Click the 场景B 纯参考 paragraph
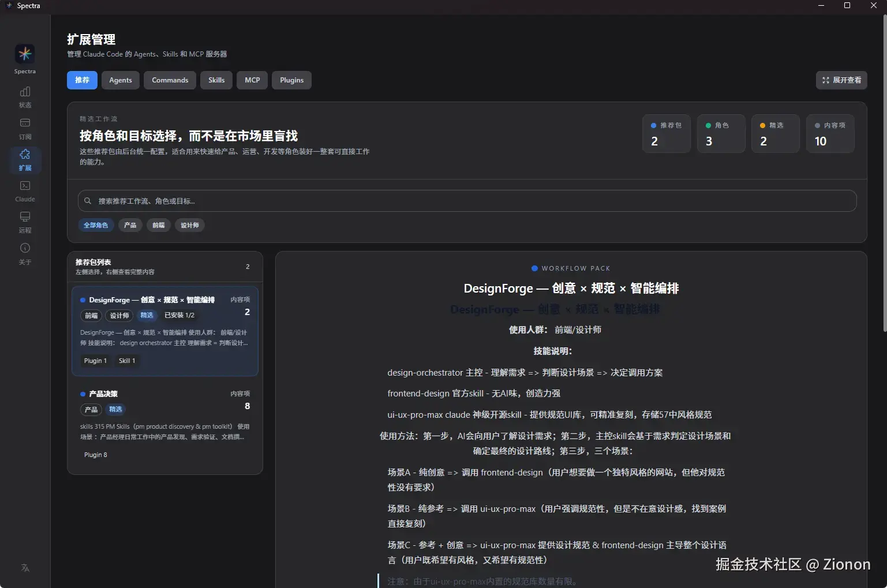Image resolution: width=887 pixels, height=588 pixels. point(557,516)
